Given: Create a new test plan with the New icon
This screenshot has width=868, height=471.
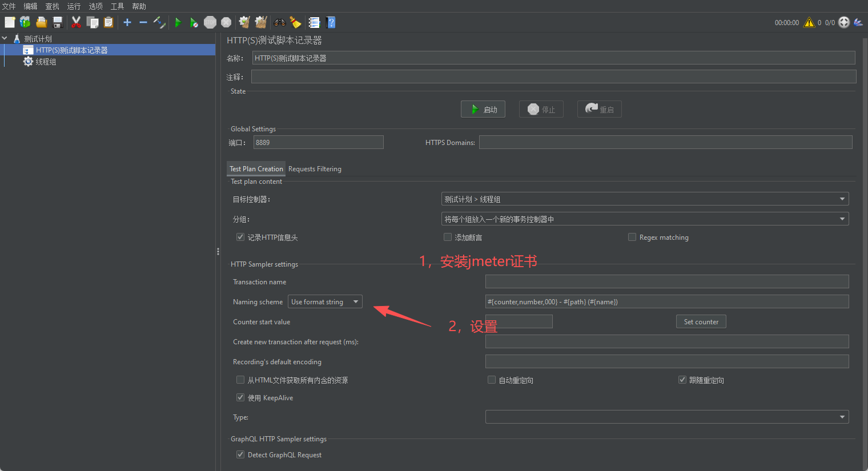Looking at the screenshot, I should tap(10, 22).
